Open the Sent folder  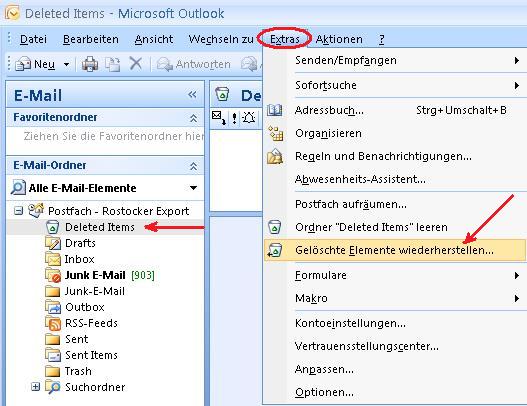[x=77, y=339]
